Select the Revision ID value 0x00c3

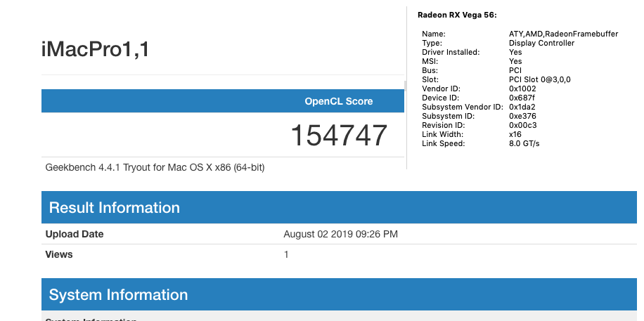point(523,125)
